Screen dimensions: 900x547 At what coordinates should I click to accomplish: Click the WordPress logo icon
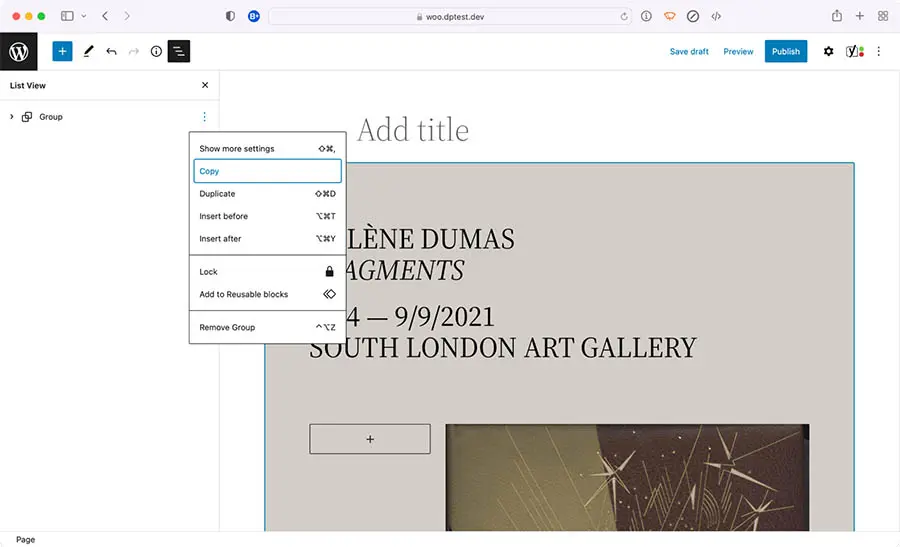[18, 51]
